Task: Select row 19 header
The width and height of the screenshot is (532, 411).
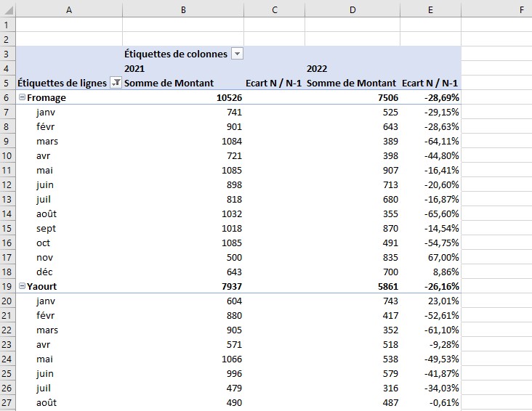Action: [7, 287]
